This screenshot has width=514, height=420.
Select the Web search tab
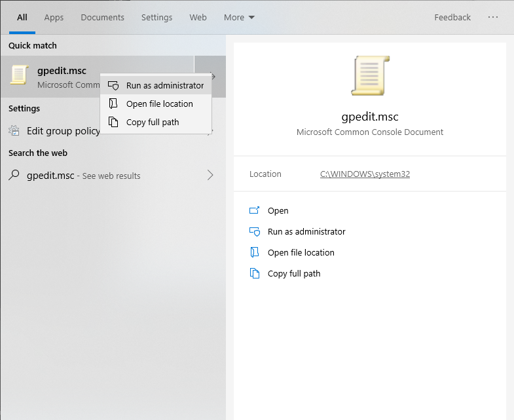[x=198, y=18]
